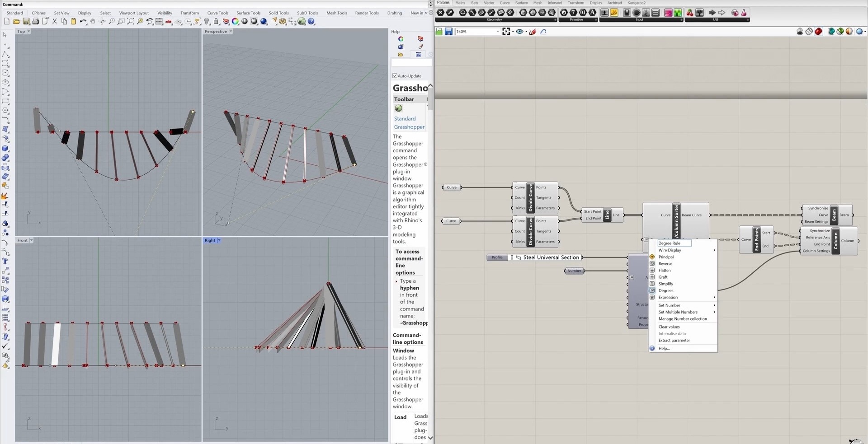Select the Zoom window magnifier icon in Rhino toolbar
The width and height of the screenshot is (868, 444).
(x=121, y=22)
